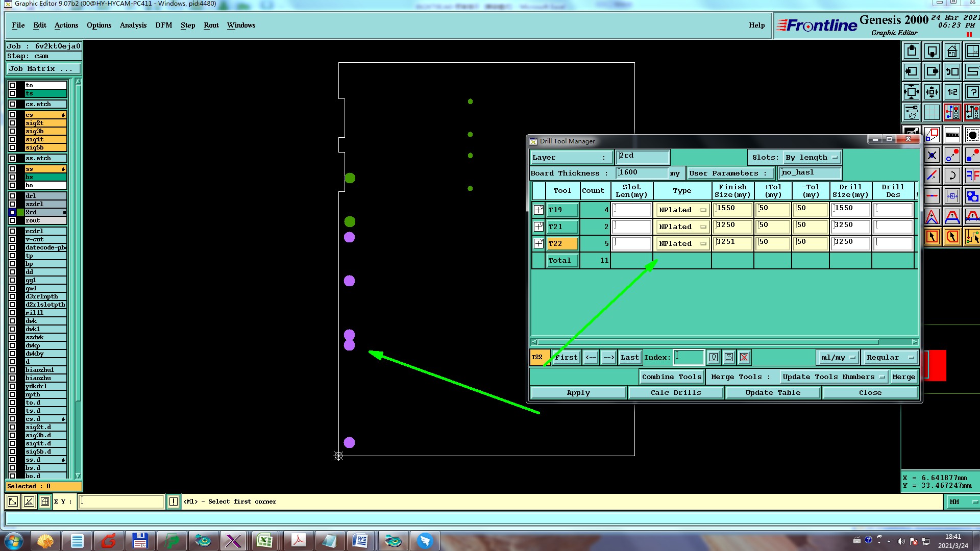The width and height of the screenshot is (980, 551).
Task: Click the rotate arrow tool icon
Action: pos(952,176)
